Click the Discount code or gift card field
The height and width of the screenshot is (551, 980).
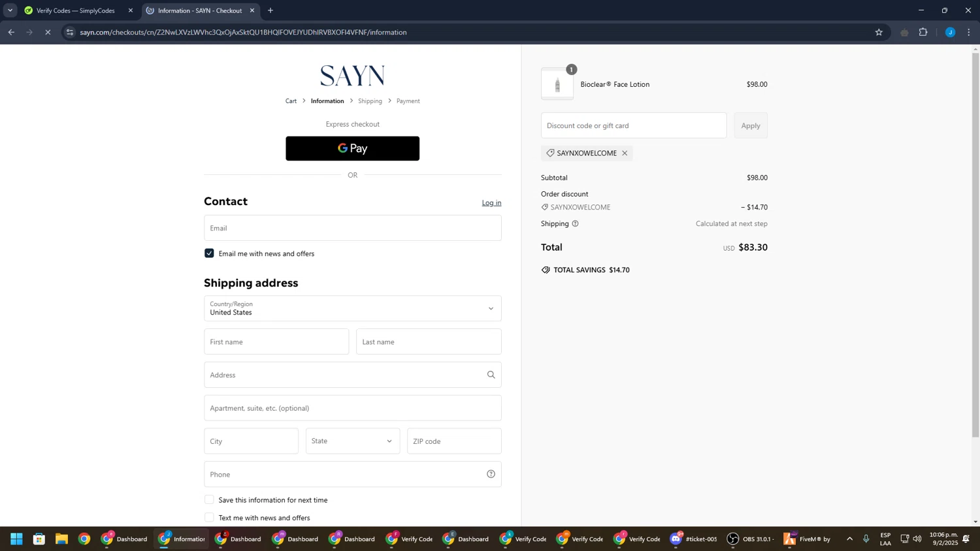tap(634, 125)
